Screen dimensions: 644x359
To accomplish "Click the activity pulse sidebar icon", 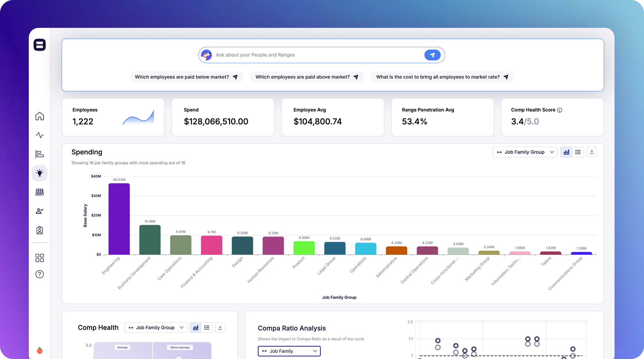I will (x=40, y=135).
